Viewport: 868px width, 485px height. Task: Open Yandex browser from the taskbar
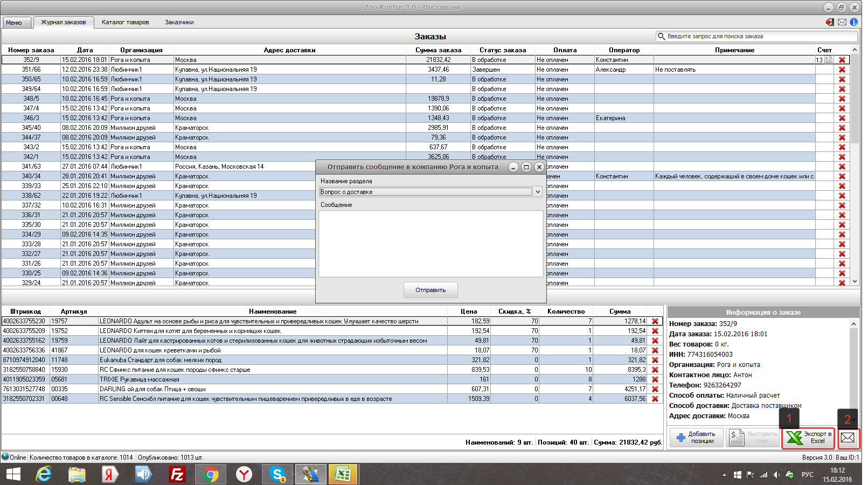tap(244, 474)
